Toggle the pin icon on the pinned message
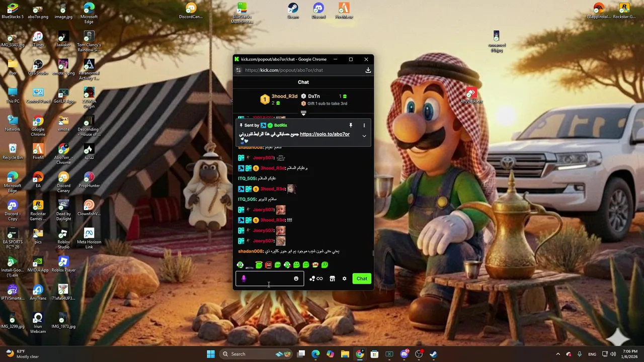The image size is (644, 362). coord(351,125)
